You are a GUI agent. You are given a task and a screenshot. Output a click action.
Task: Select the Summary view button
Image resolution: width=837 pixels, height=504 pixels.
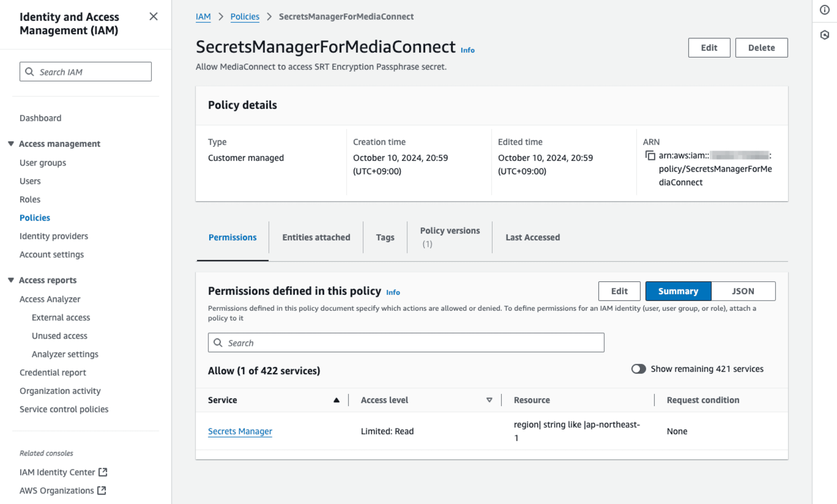tap(678, 291)
